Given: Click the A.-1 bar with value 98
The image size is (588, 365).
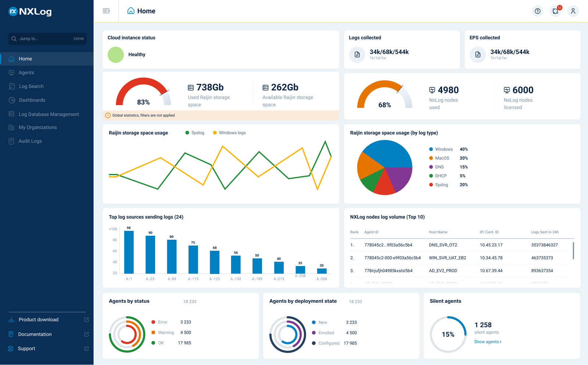Looking at the screenshot, I should pyautogui.click(x=129, y=252).
